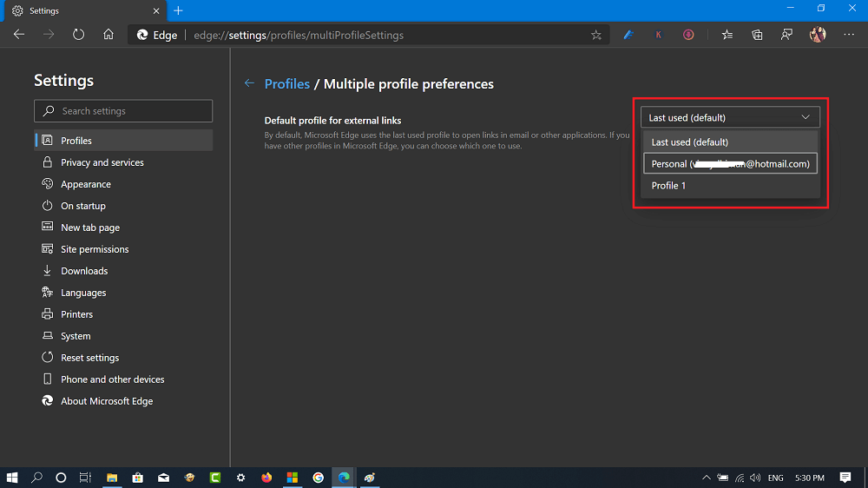Click the ENG language indicator
This screenshot has height=488, width=868.
(x=775, y=478)
